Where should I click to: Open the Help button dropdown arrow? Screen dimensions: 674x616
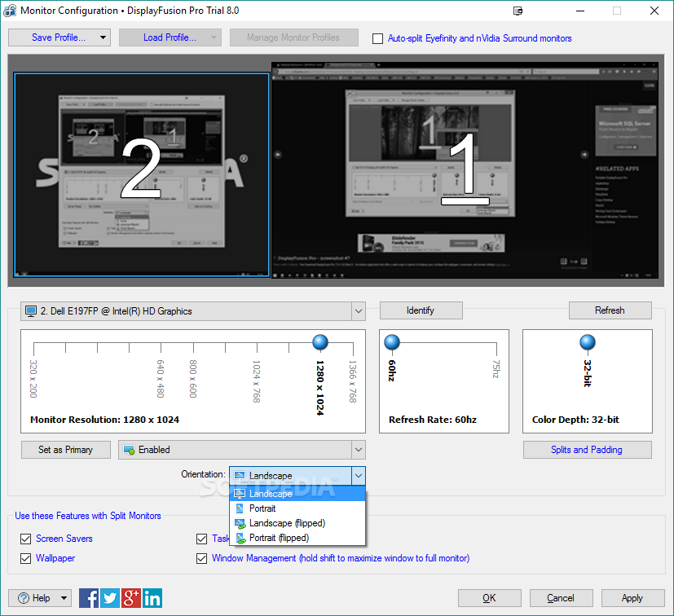coord(64,598)
